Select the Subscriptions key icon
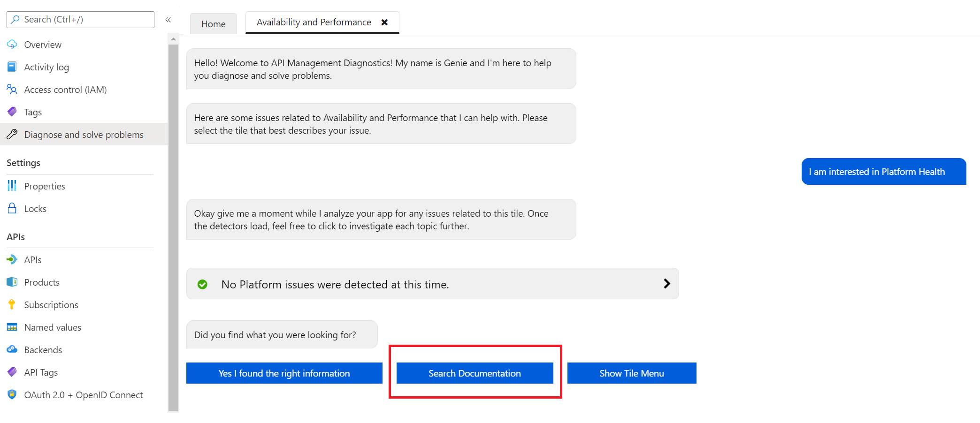 pos(12,304)
